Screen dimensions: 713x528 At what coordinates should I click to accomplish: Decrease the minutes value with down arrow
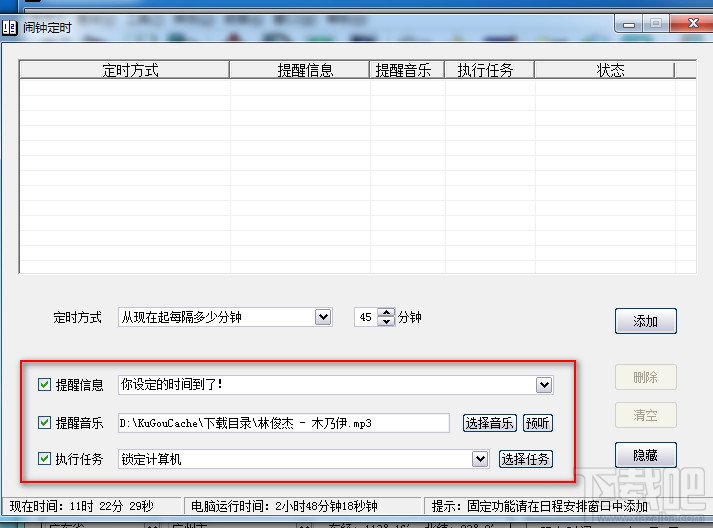(387, 322)
